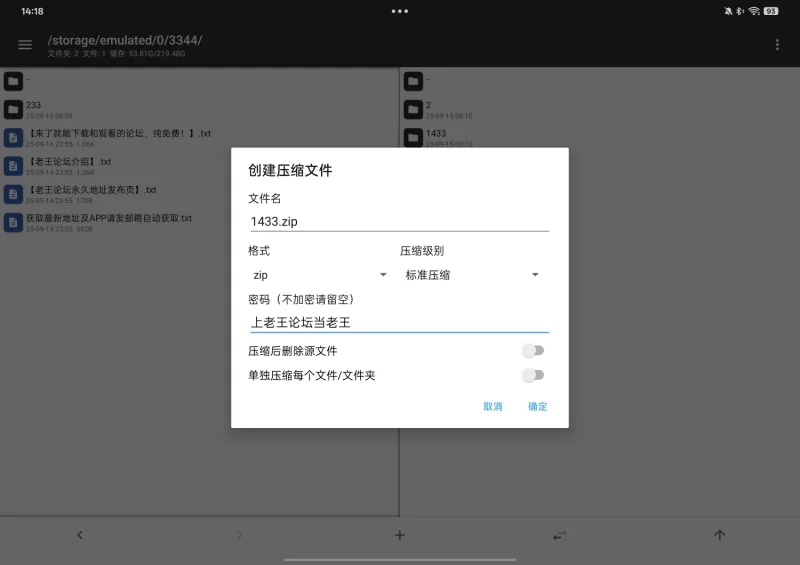Screen dimensions: 800x565
Task: Open the three-dot overflow menu
Action: pyautogui.click(x=777, y=45)
